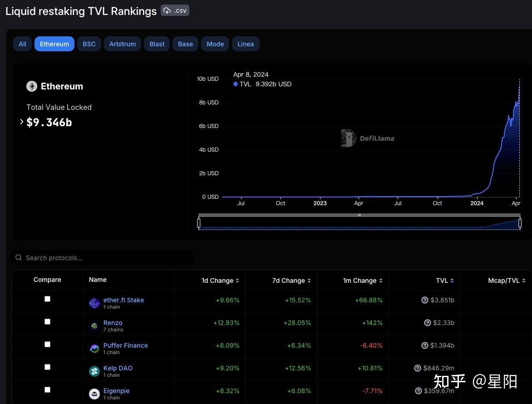The height and width of the screenshot is (404, 532).
Task: Select the All chain filter
Action: 22,44
